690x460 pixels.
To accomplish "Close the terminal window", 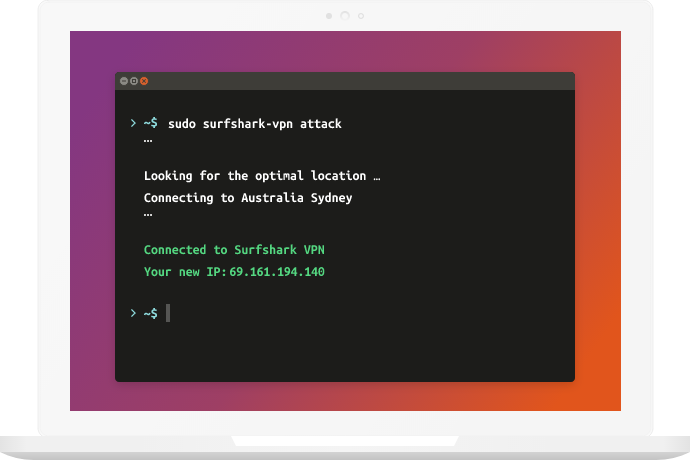I will [144, 81].
